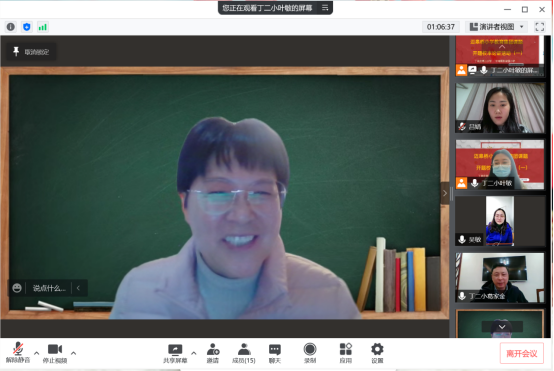Click the Share Screen button

click(x=175, y=353)
